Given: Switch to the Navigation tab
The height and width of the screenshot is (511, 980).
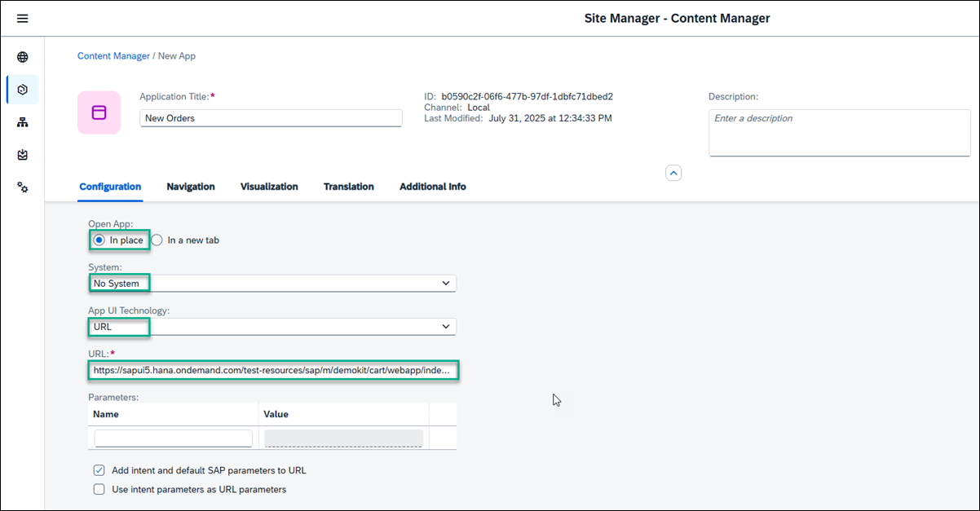Looking at the screenshot, I should pyautogui.click(x=191, y=187).
